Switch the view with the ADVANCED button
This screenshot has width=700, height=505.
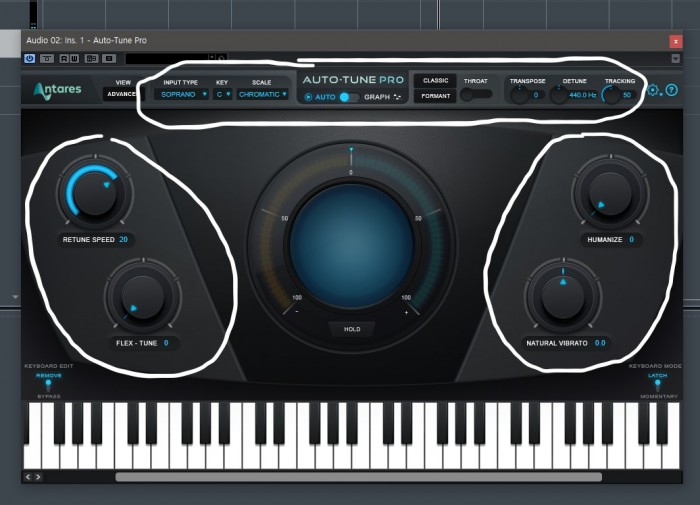[x=121, y=94]
